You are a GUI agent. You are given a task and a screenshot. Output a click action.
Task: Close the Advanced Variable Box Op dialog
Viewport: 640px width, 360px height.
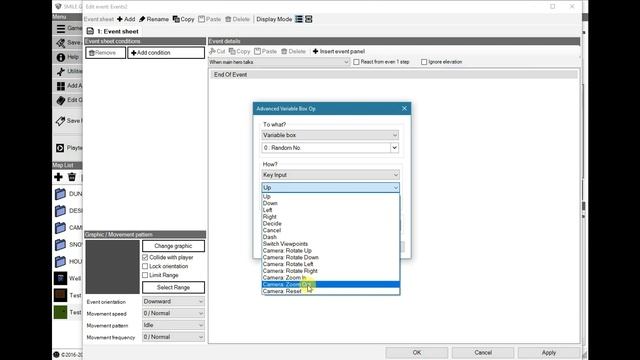404,109
